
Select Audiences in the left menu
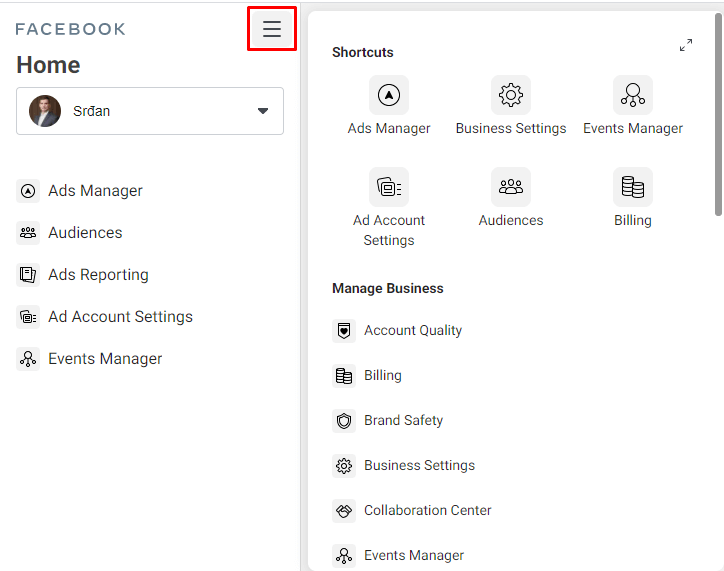85,233
